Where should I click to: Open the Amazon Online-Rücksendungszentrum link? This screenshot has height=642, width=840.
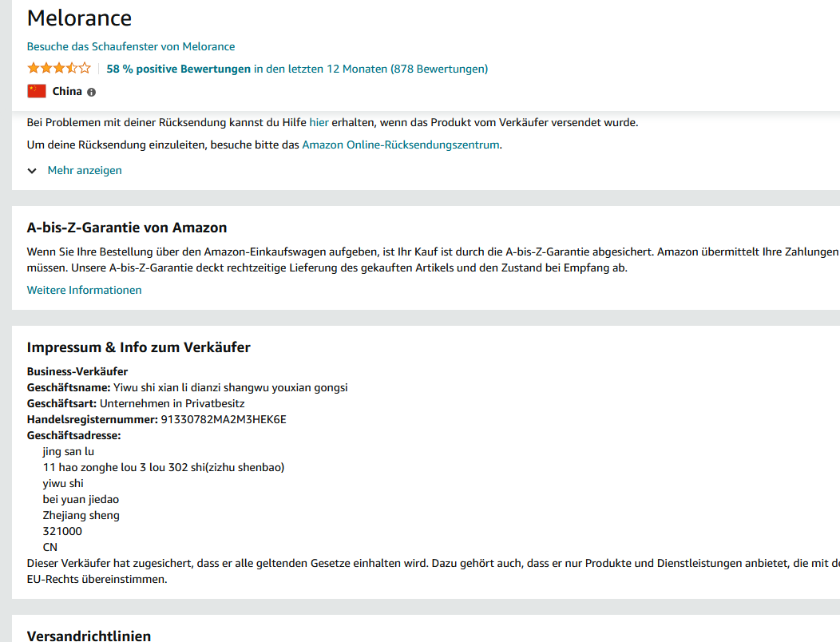(x=401, y=145)
